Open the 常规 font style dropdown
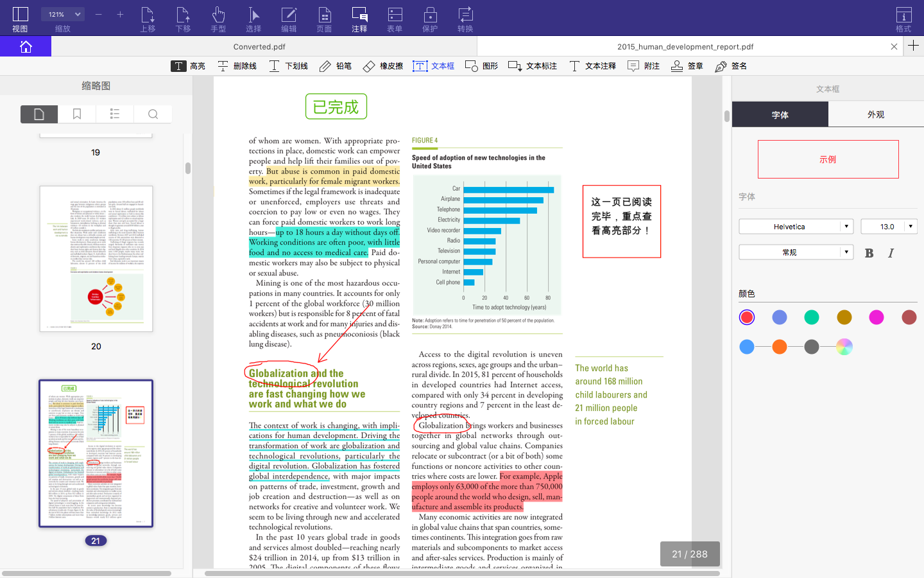This screenshot has height=578, width=924. 795,252
